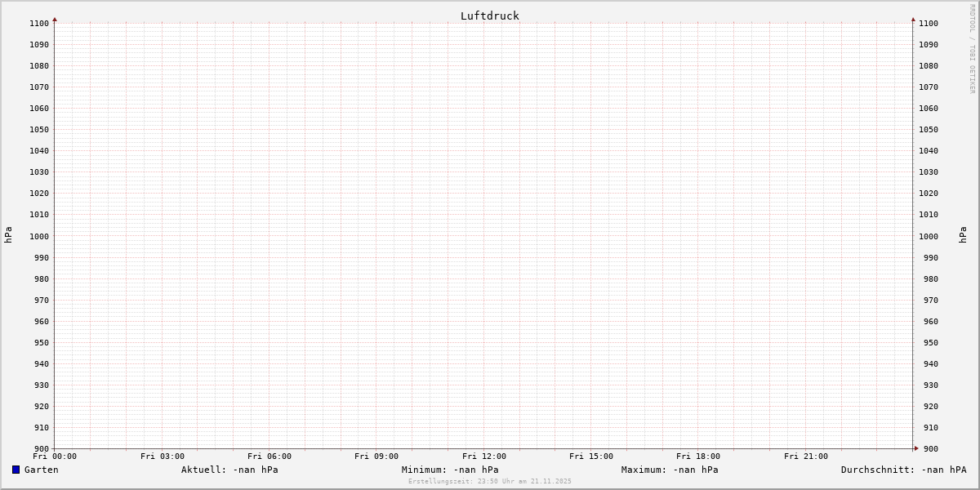Image resolution: width=980 pixels, height=490 pixels.
Task: Click the RRDTOOL / TOBI OETIKER watermark
Action: (972, 48)
